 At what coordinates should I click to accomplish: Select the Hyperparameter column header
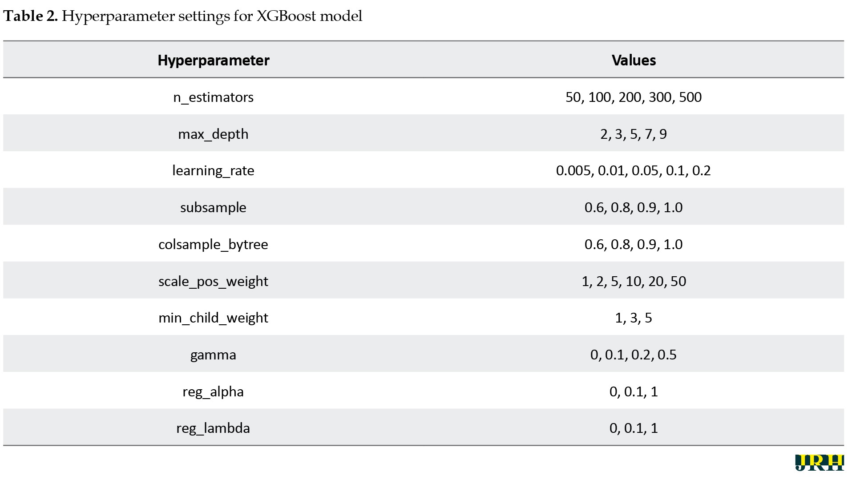click(x=213, y=60)
